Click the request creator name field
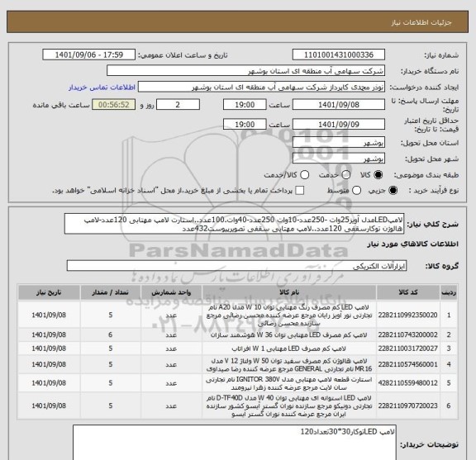 (261, 87)
